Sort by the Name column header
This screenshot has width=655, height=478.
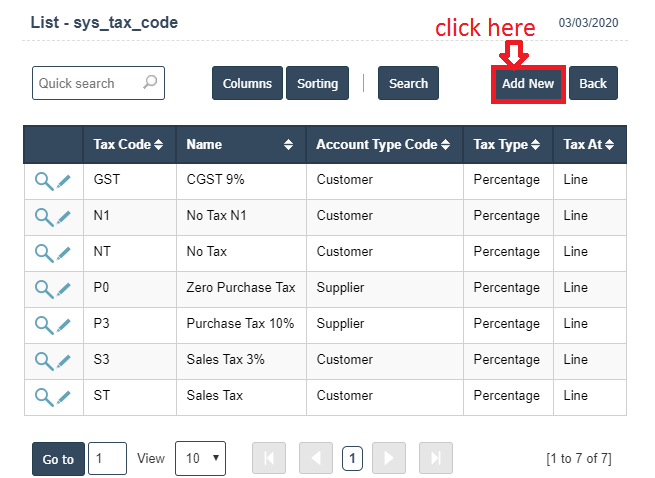coord(240,145)
